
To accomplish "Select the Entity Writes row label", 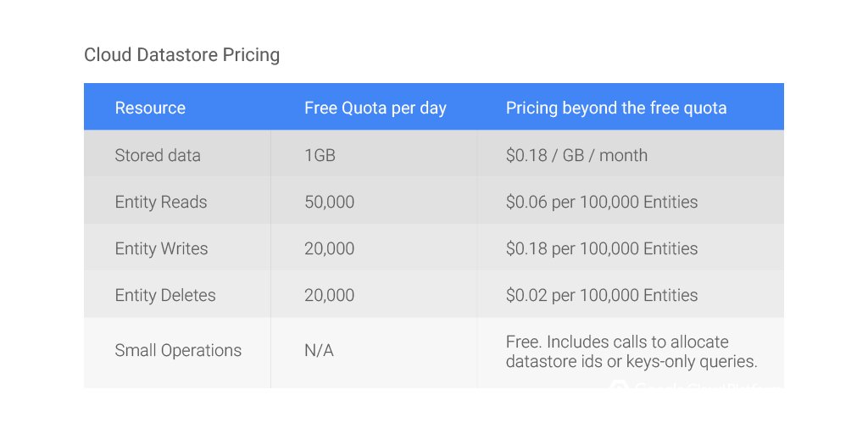I will point(161,248).
